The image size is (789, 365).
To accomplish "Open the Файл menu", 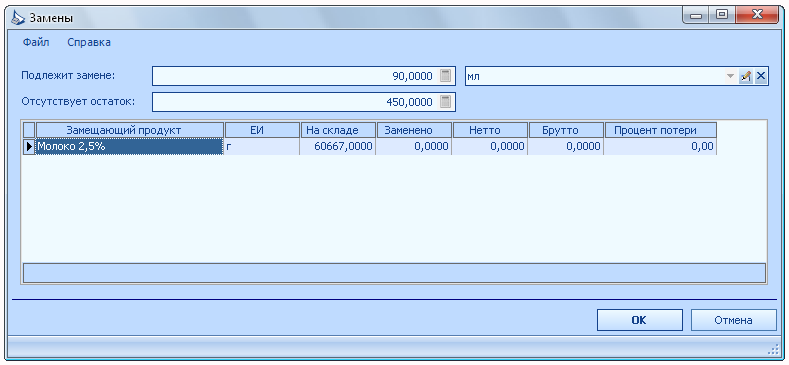I will (x=36, y=43).
